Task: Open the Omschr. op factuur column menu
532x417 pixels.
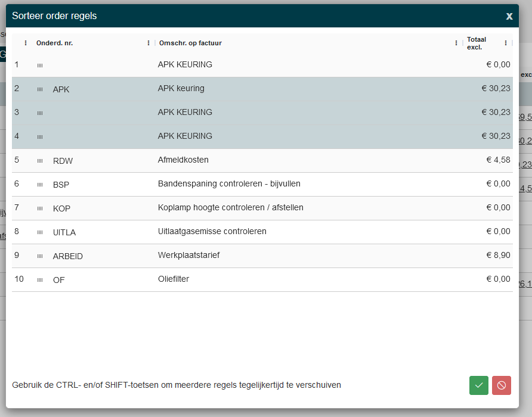Action: [456, 43]
